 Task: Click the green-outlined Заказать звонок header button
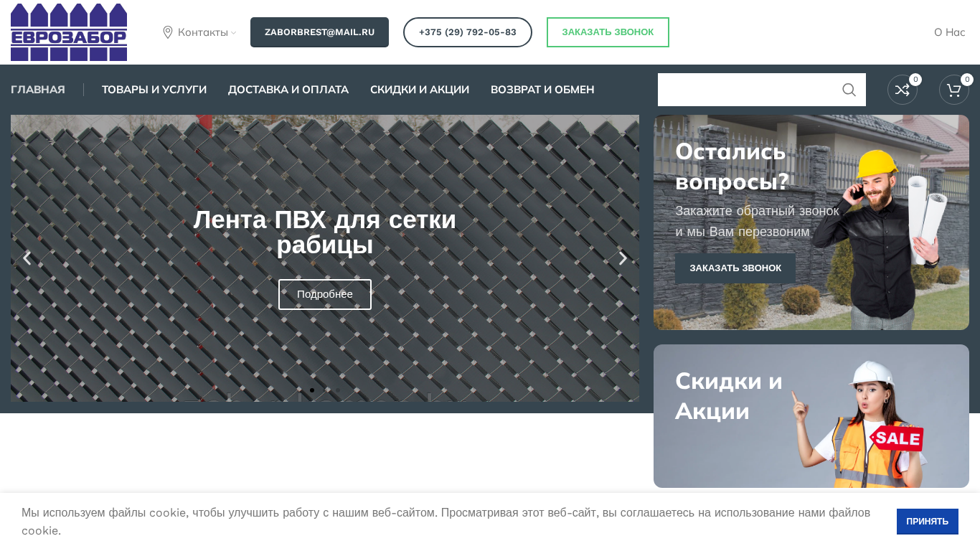[608, 32]
